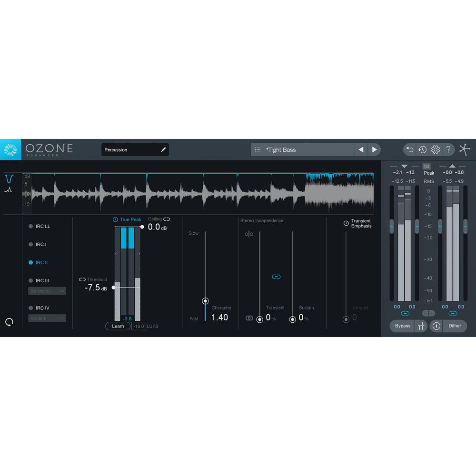Screen dimensions: 476x476
Task: Click the settings gear icon
Action: coord(435,149)
